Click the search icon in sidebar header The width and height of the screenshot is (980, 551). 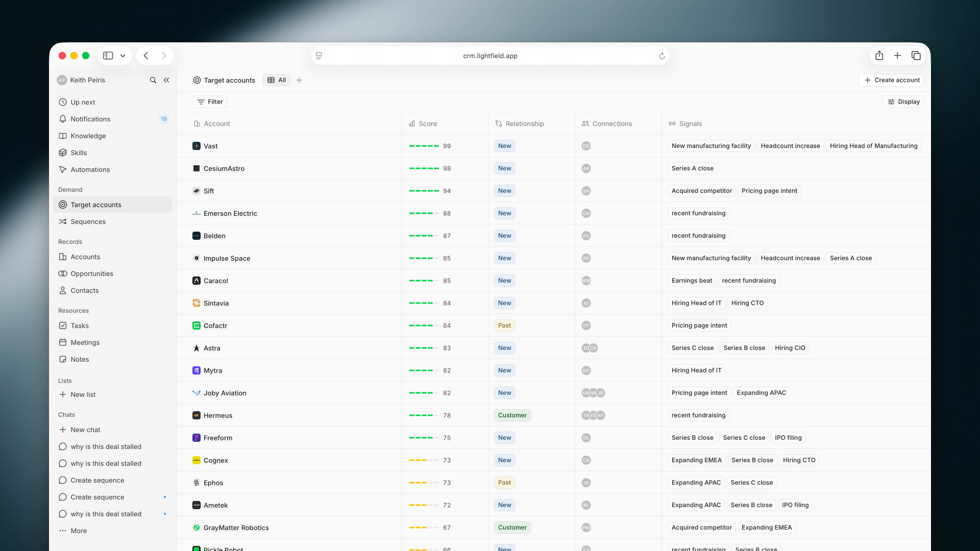coord(153,80)
